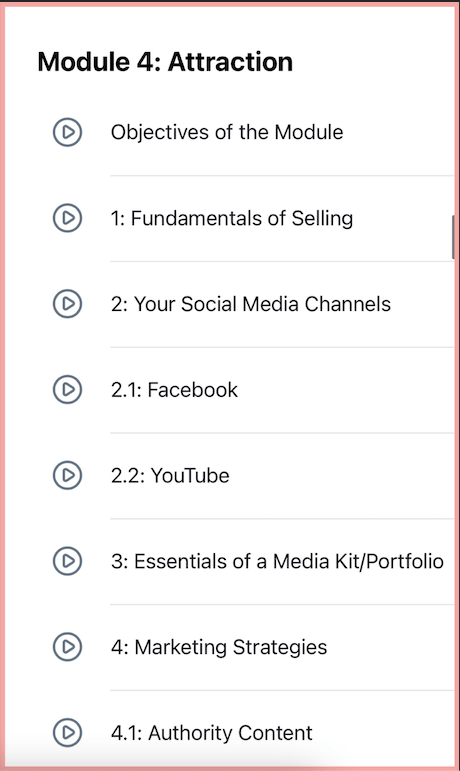This screenshot has width=460, height=771.
Task: Click play icon for Essentials of a Media Kit/Portfolio
Action: [x=67, y=561]
